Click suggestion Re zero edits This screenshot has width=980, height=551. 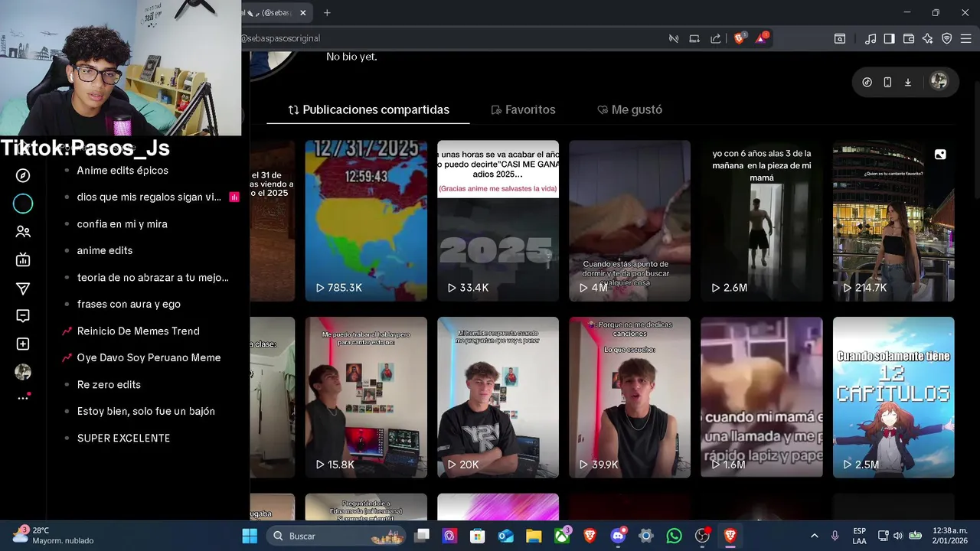pyautogui.click(x=109, y=384)
